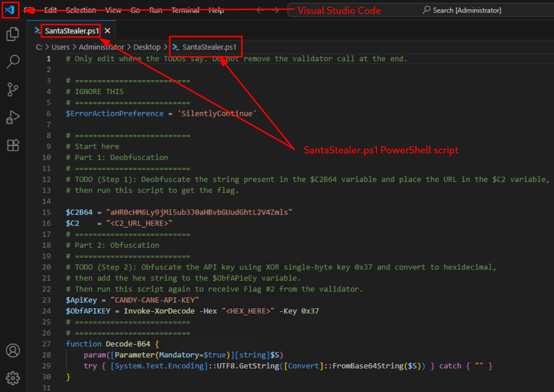554x392 pixels.
Task: Open the Administrator breadcrumb dropdown
Action: click(101, 47)
